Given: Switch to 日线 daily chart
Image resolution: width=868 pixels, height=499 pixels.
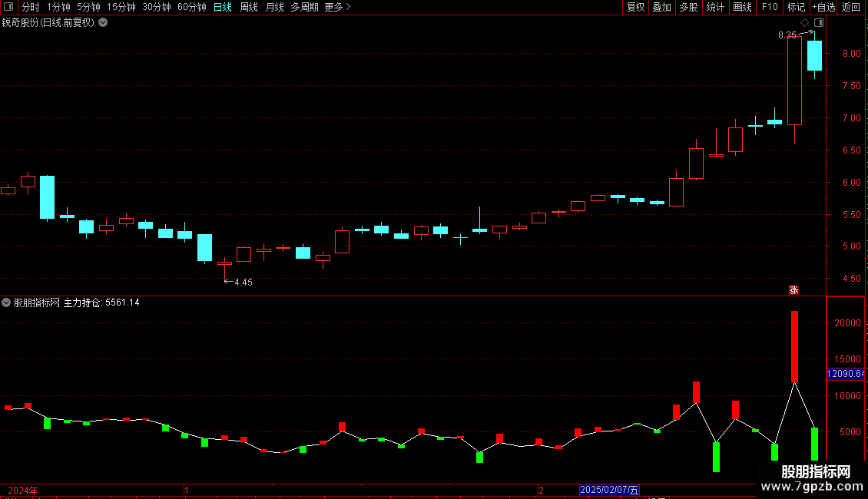Looking at the screenshot, I should 223,7.
